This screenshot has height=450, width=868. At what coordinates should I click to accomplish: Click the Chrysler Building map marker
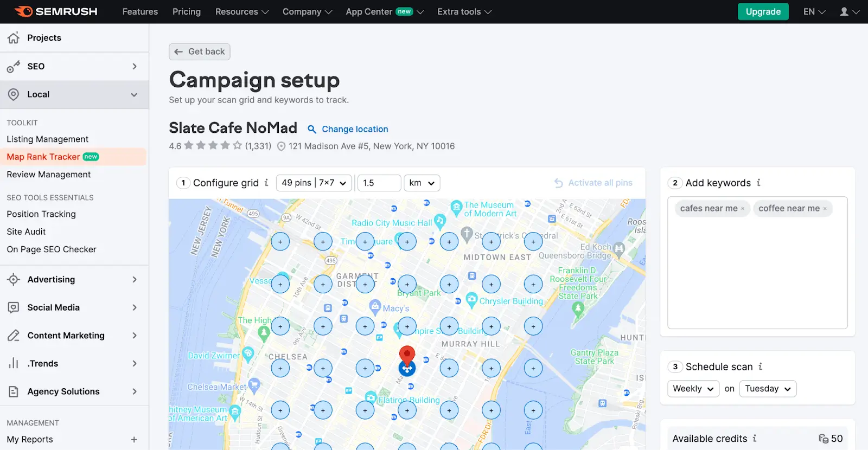click(x=471, y=299)
